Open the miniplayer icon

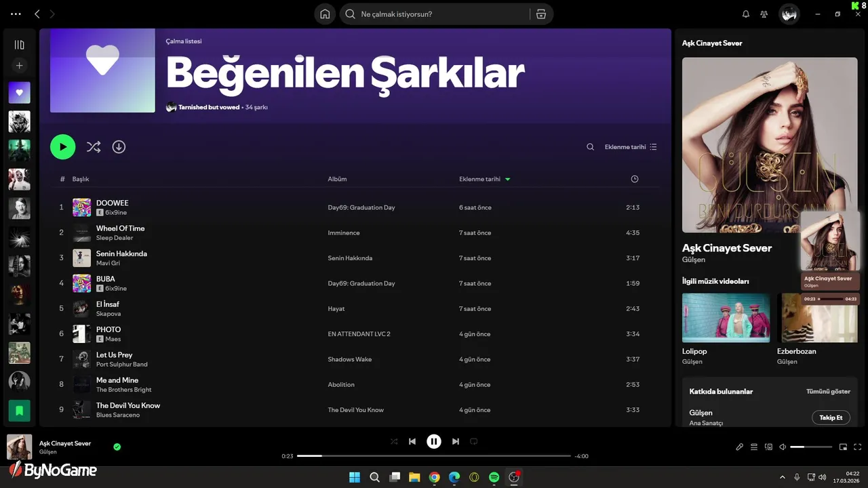tap(844, 447)
